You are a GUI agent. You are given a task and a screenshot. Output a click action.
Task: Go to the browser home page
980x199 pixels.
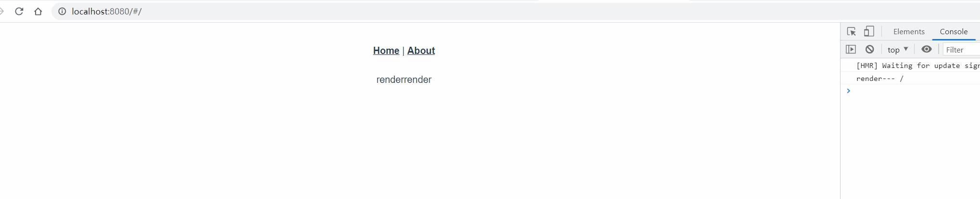click(38, 11)
